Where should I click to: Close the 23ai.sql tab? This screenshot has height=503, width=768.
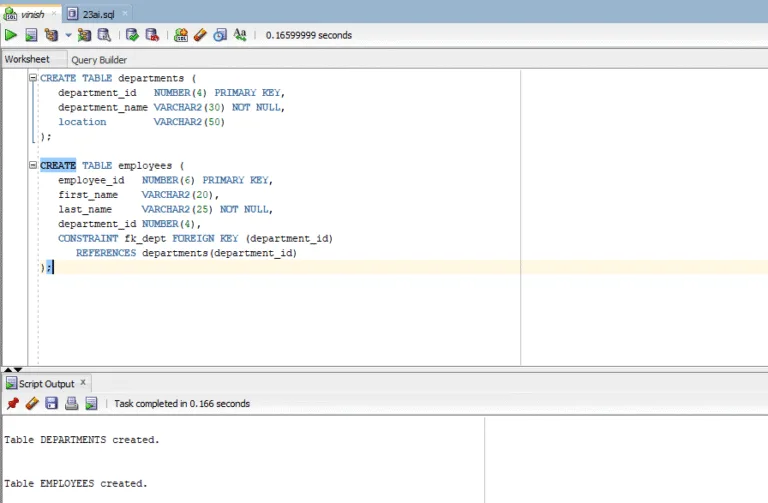(125, 13)
